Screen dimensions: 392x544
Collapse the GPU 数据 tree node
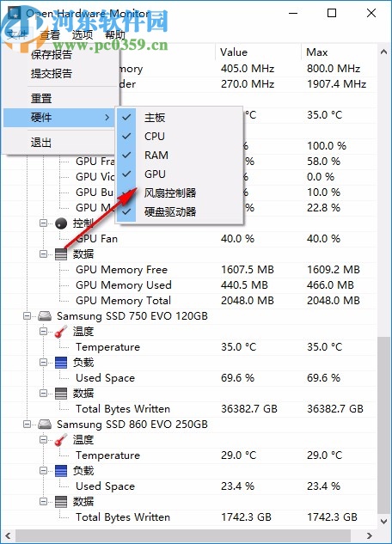43,254
